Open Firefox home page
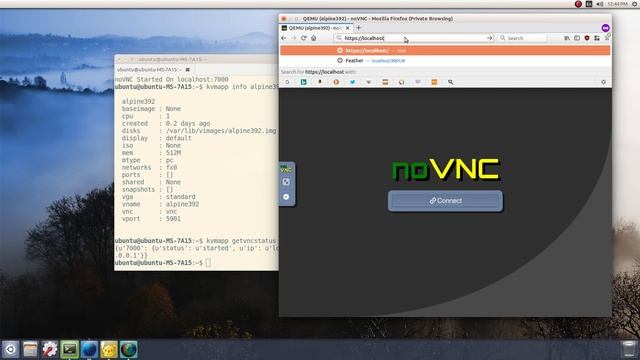This screenshot has width=640, height=360. pos(313,38)
